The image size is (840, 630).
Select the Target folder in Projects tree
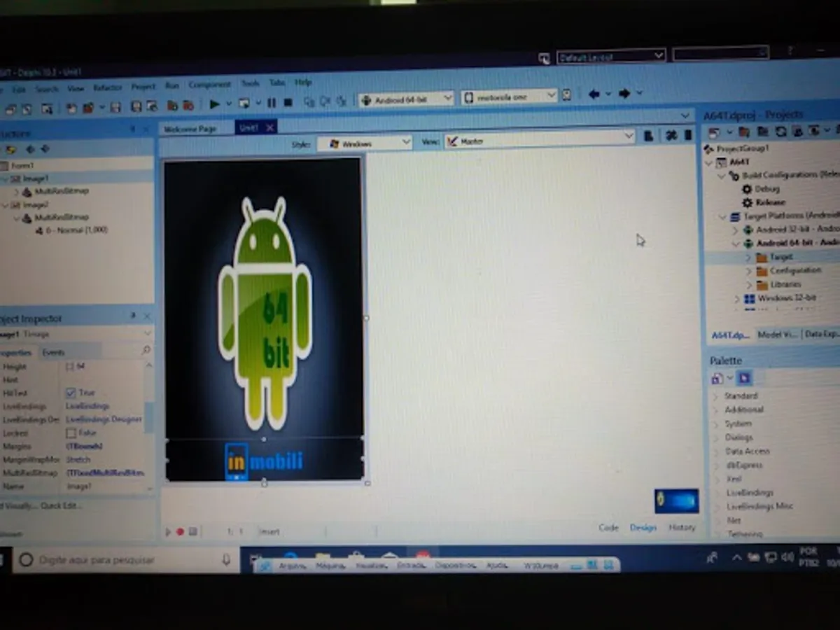(x=780, y=258)
